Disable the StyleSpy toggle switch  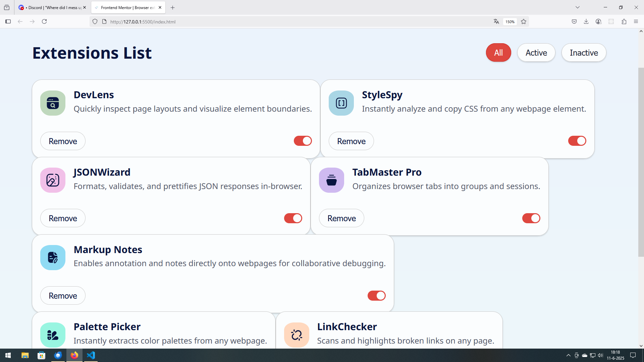[577, 141]
